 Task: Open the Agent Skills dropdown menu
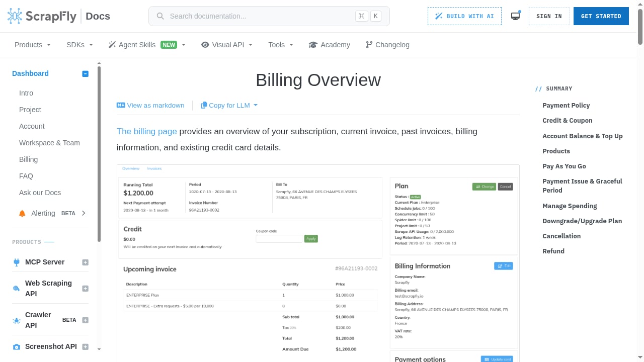(147, 45)
